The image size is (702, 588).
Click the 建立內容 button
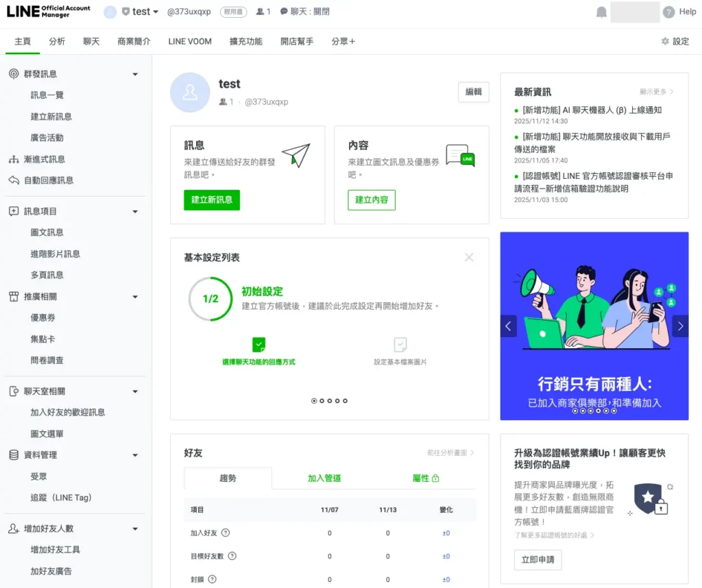pyautogui.click(x=372, y=200)
